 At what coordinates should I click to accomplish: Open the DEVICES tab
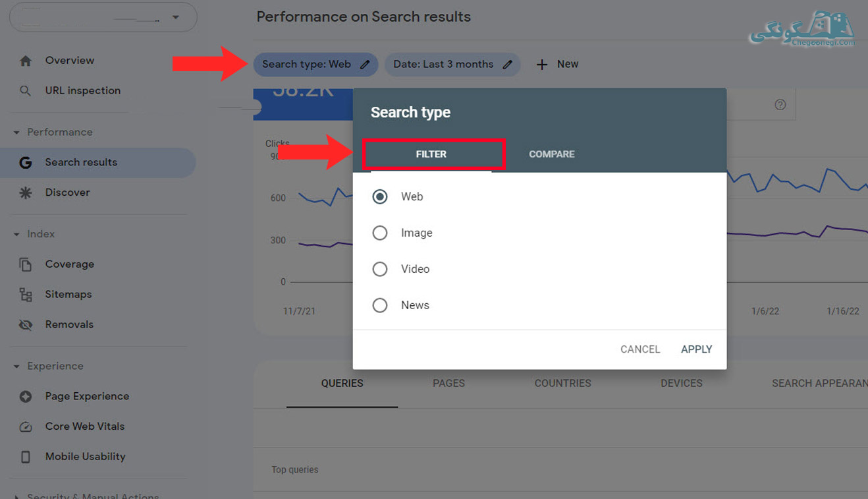coord(682,384)
